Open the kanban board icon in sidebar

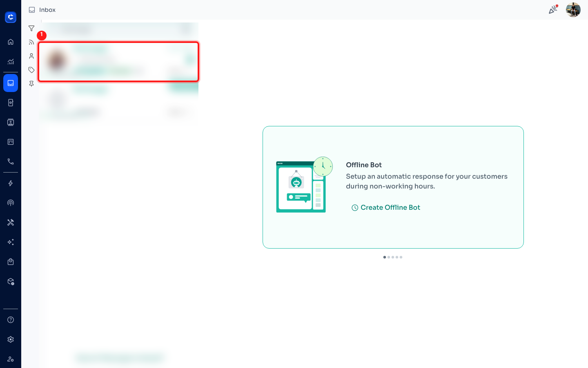(x=11, y=142)
